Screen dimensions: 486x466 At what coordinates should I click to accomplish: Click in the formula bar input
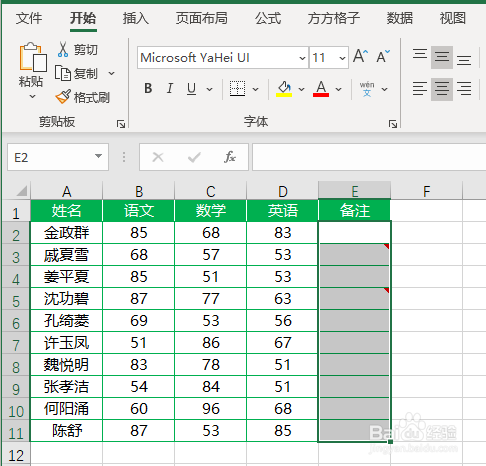pyautogui.click(x=369, y=157)
